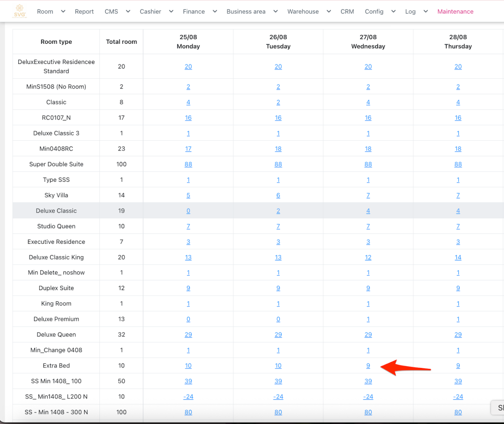Open the Finance dropdown chevron

click(215, 11)
